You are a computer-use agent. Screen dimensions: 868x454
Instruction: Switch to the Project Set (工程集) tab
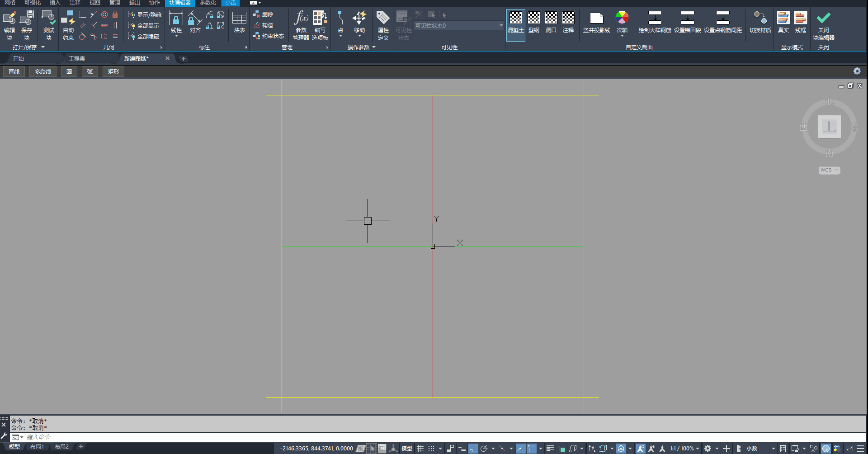coord(77,58)
